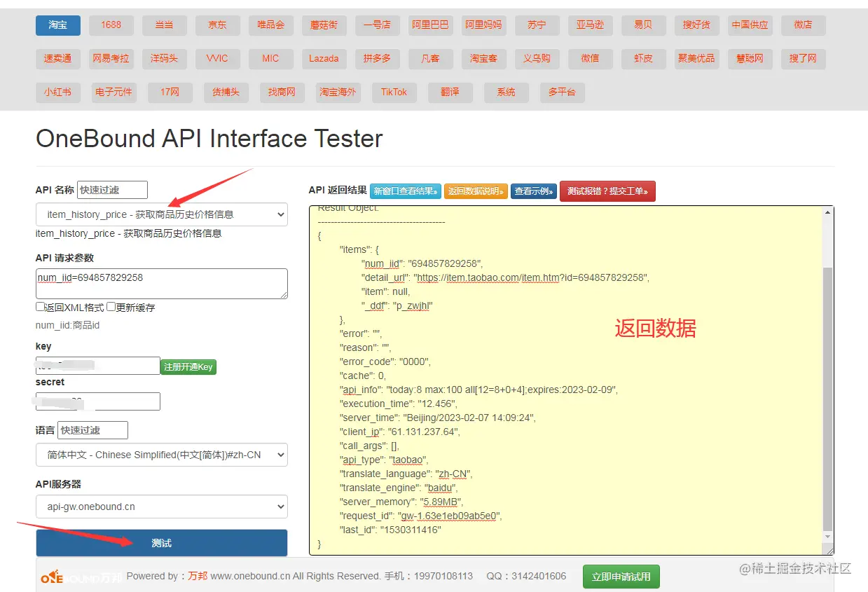This screenshot has width=868, height=592.
Task: Open the 当当 platform tab
Action: click(164, 25)
